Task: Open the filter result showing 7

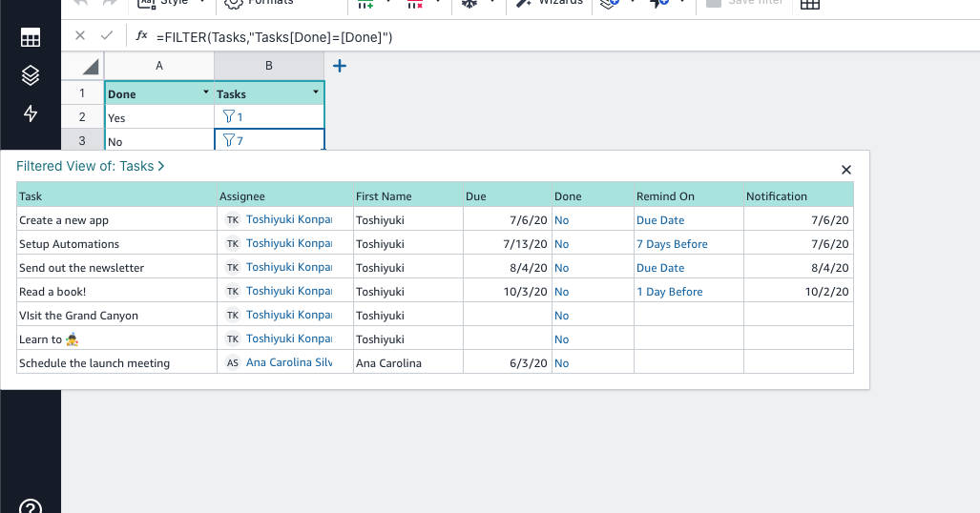Action: (x=233, y=140)
